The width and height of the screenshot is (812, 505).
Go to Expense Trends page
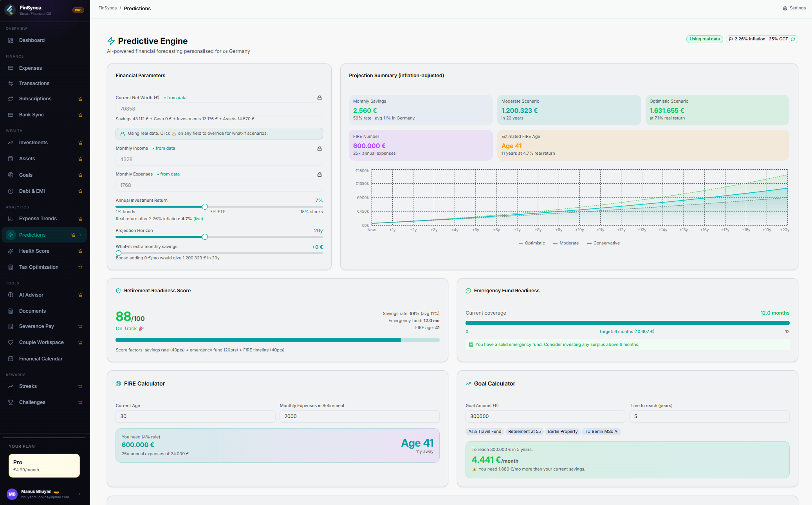coord(38,219)
